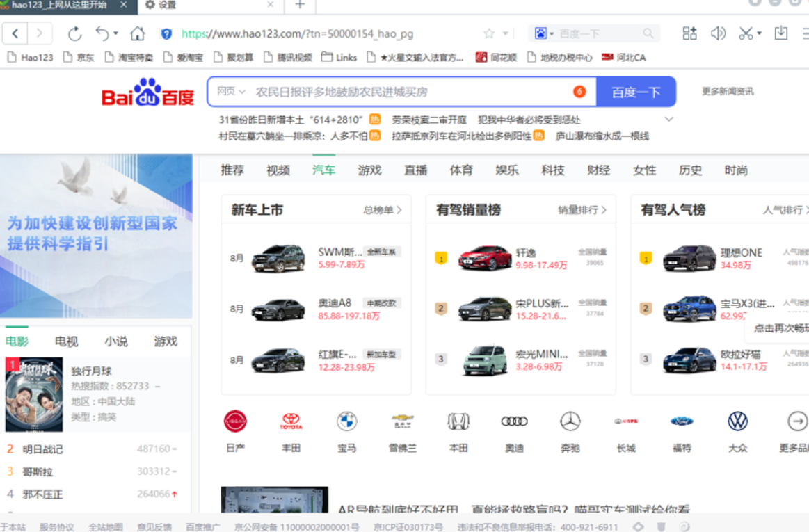
Task: Open 意见反馈 footer link
Action: coord(154,527)
